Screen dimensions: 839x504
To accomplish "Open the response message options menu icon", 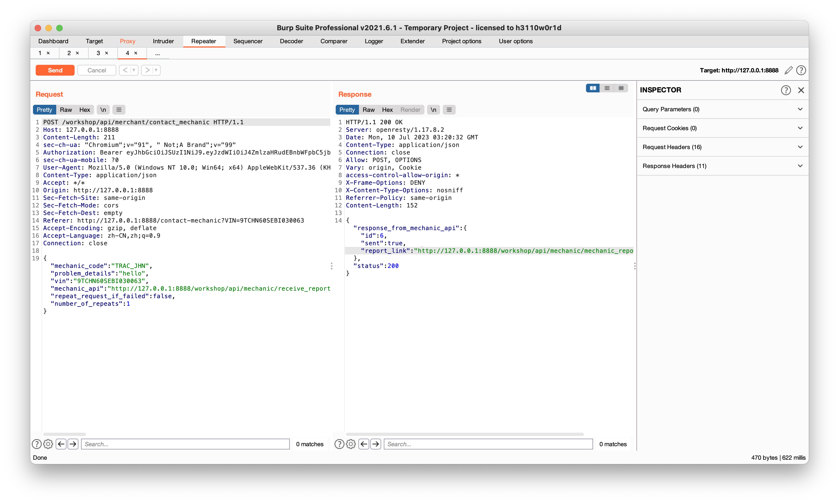I will click(x=449, y=110).
